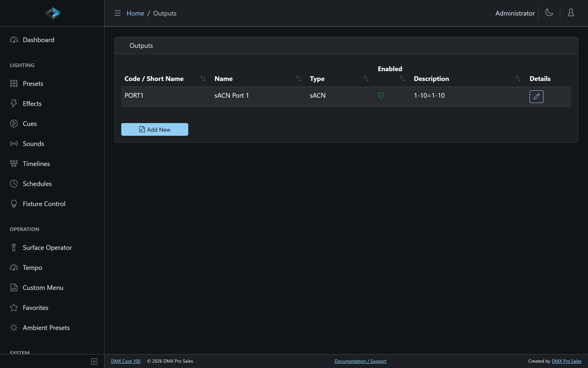Click the Sounds broadcast icon
The image size is (588, 368).
(x=14, y=144)
